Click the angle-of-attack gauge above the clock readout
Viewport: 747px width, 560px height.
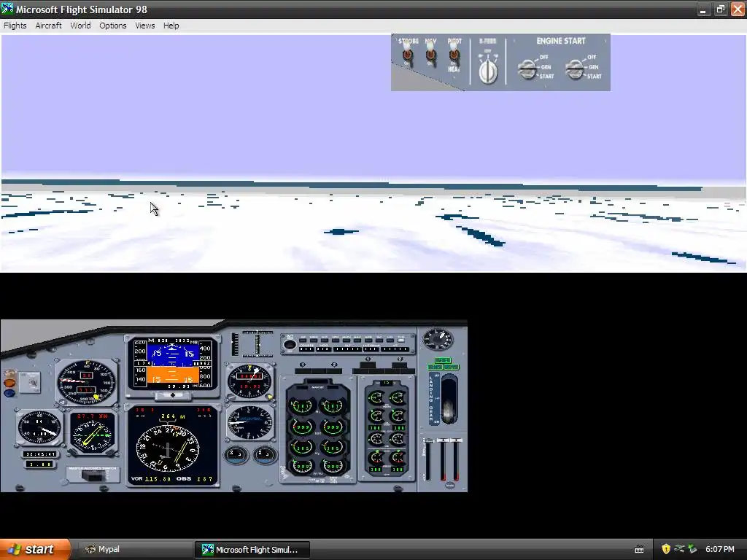click(x=39, y=427)
